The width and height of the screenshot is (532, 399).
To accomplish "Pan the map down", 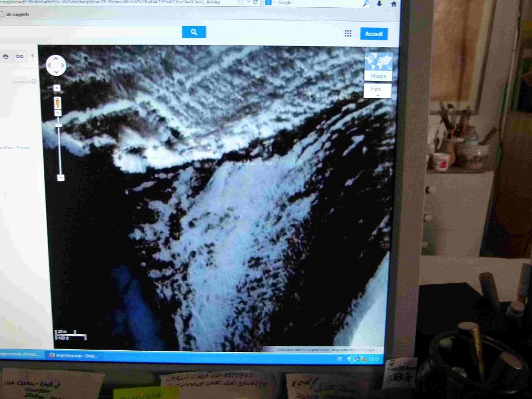I will pos(56,72).
